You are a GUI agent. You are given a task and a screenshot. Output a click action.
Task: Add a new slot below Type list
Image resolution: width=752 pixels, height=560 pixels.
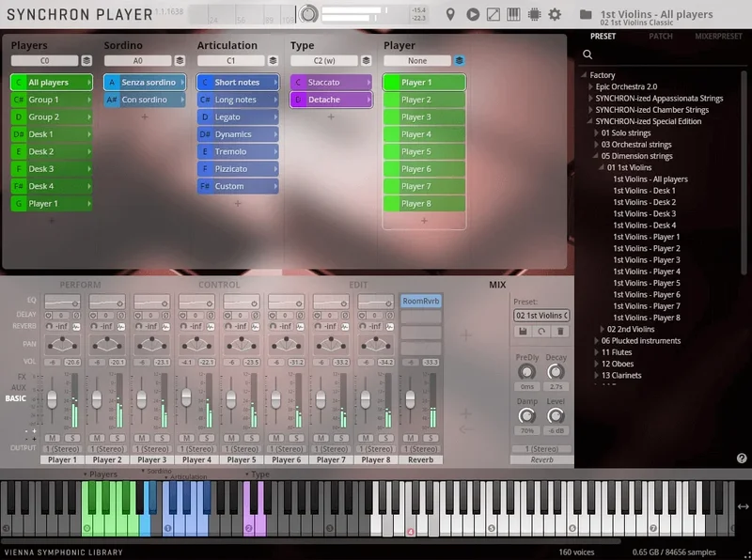click(x=331, y=117)
